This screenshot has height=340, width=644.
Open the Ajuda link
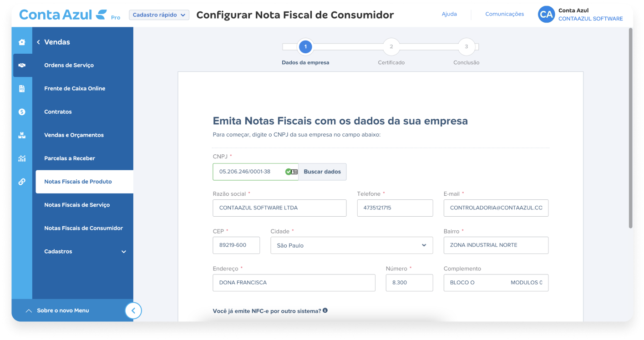449,14
